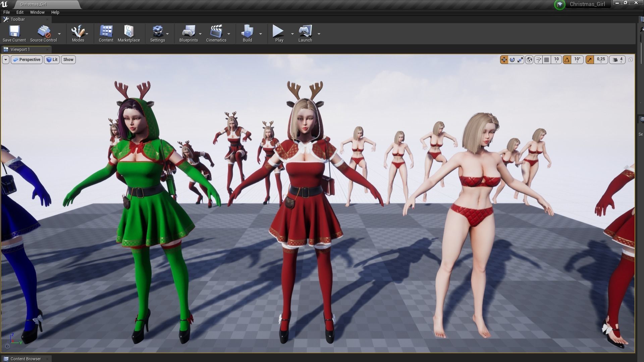The image size is (644, 362).
Task: Maximize or restore the viewport
Action: coord(630,60)
